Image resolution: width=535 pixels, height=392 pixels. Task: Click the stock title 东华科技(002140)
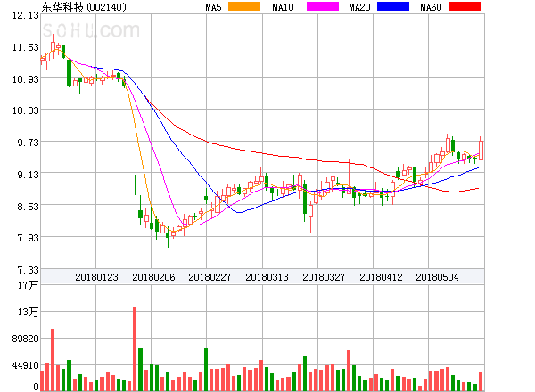coord(84,7)
